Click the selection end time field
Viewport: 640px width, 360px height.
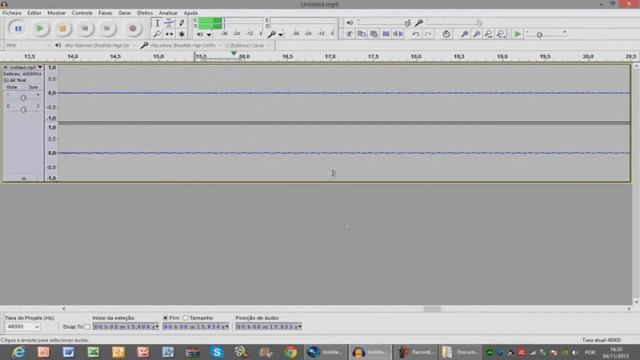[x=196, y=327]
